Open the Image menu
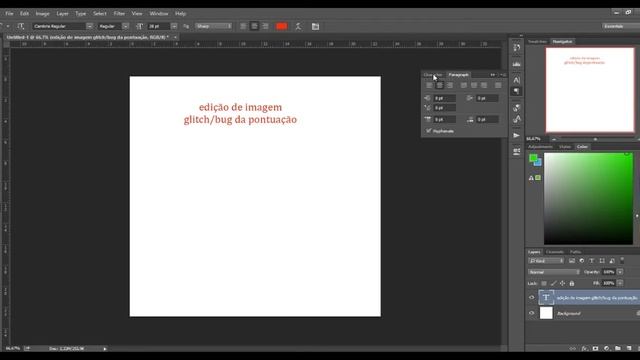 tap(42, 13)
